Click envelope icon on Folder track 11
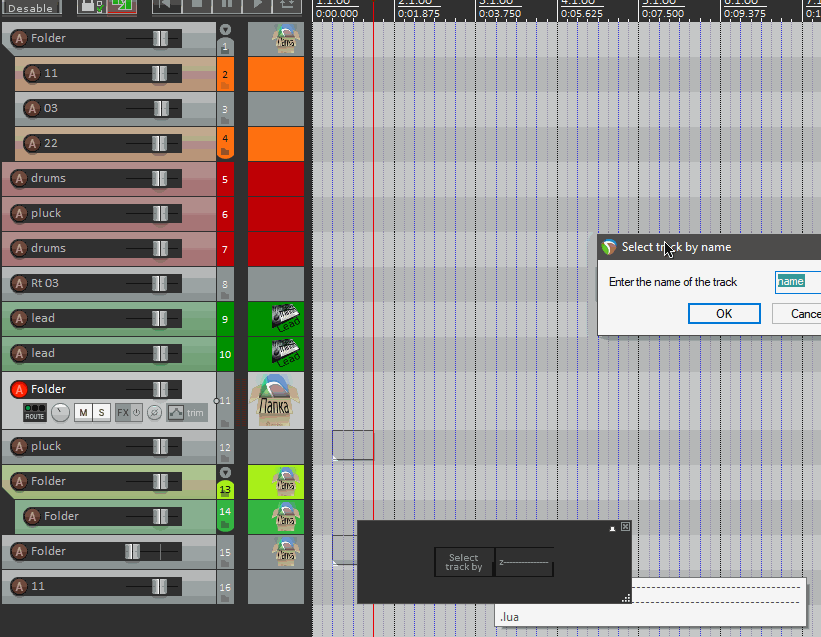821x637 pixels. click(x=175, y=413)
